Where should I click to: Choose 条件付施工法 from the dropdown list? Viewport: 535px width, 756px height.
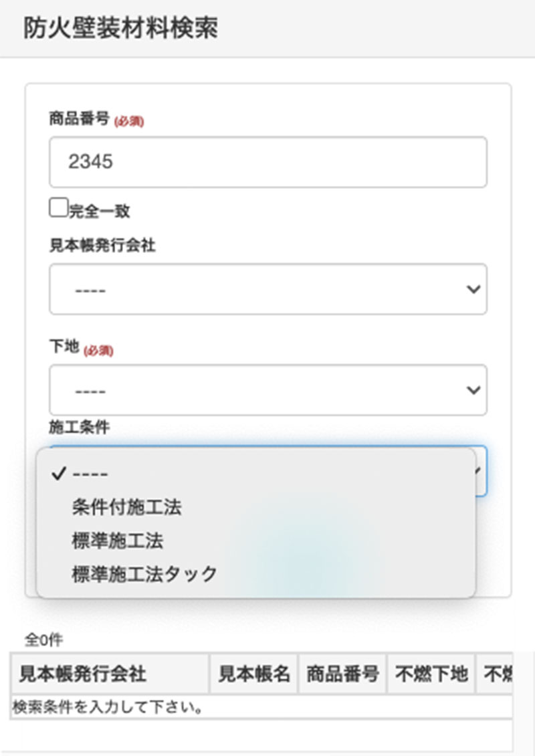pyautogui.click(x=126, y=507)
